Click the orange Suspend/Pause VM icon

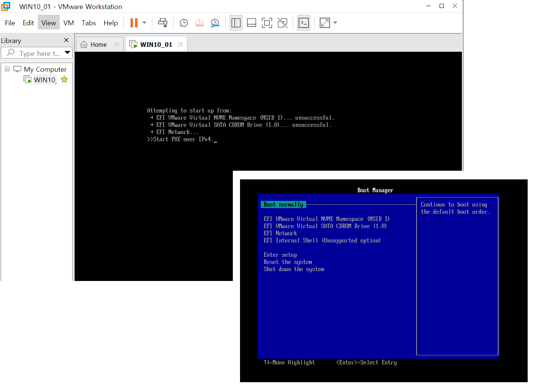[x=134, y=23]
